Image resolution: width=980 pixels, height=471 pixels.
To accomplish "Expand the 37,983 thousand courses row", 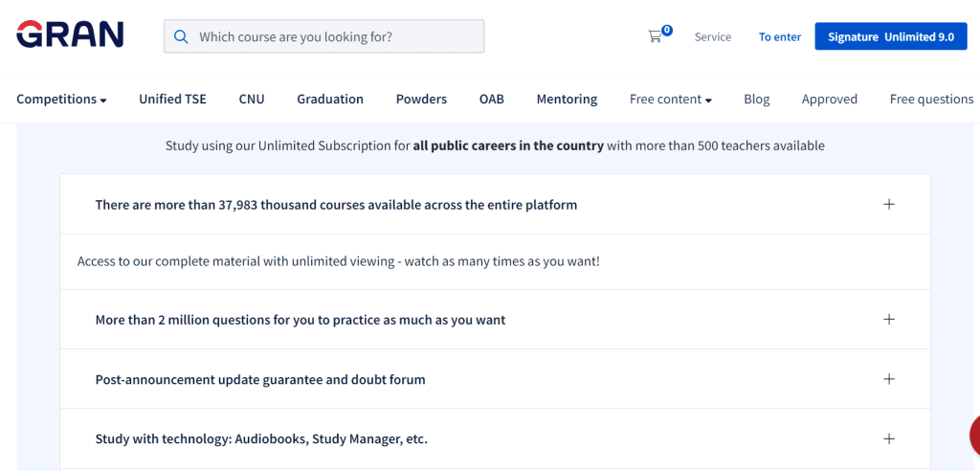I will (888, 204).
